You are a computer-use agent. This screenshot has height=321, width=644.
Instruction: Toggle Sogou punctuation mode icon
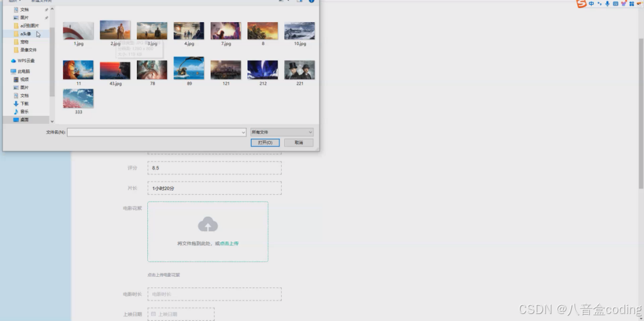click(600, 3)
